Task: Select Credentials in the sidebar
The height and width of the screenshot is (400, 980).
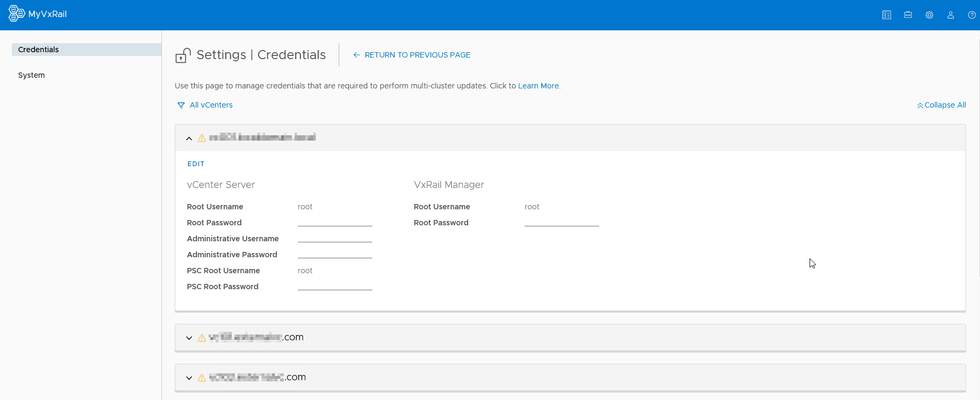Action: [x=86, y=50]
